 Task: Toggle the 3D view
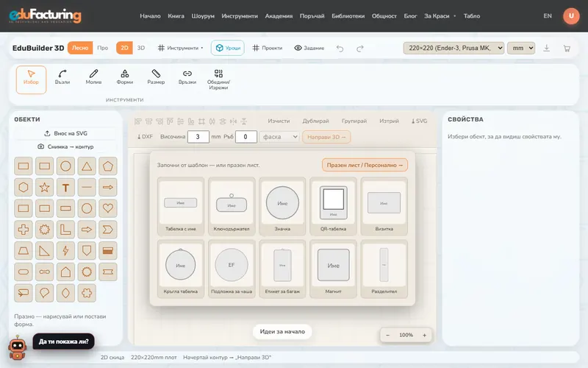(x=141, y=48)
